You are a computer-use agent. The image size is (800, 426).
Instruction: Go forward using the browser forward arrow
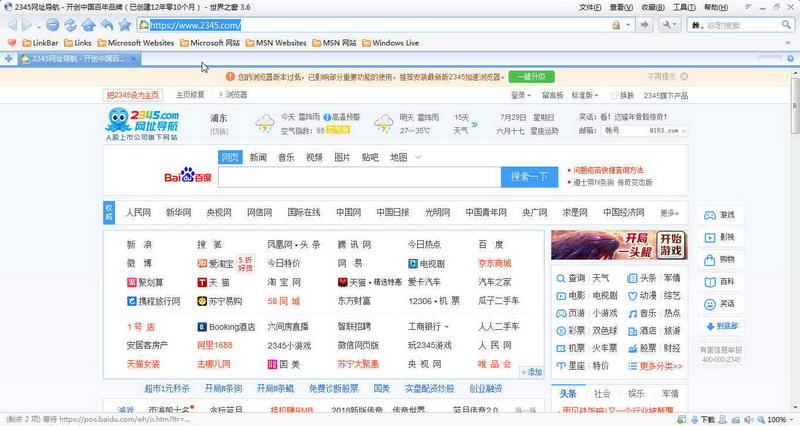[27, 24]
